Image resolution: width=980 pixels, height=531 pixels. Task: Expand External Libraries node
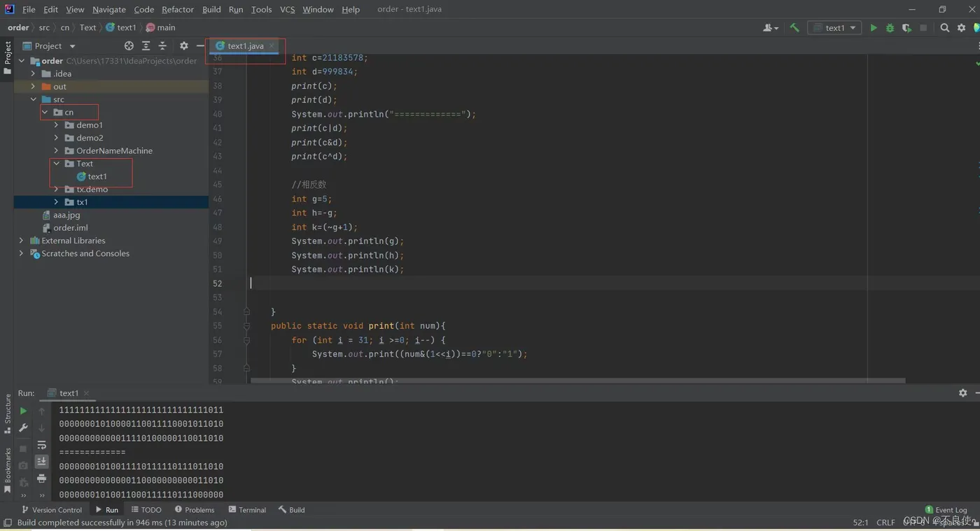click(21, 241)
